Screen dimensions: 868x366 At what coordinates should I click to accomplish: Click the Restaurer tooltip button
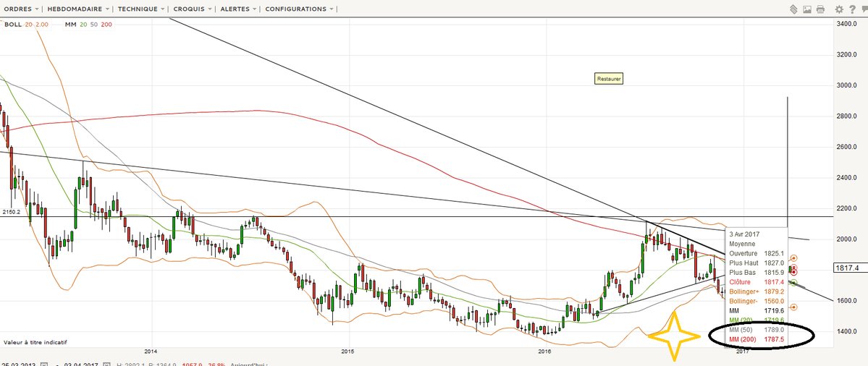point(609,79)
